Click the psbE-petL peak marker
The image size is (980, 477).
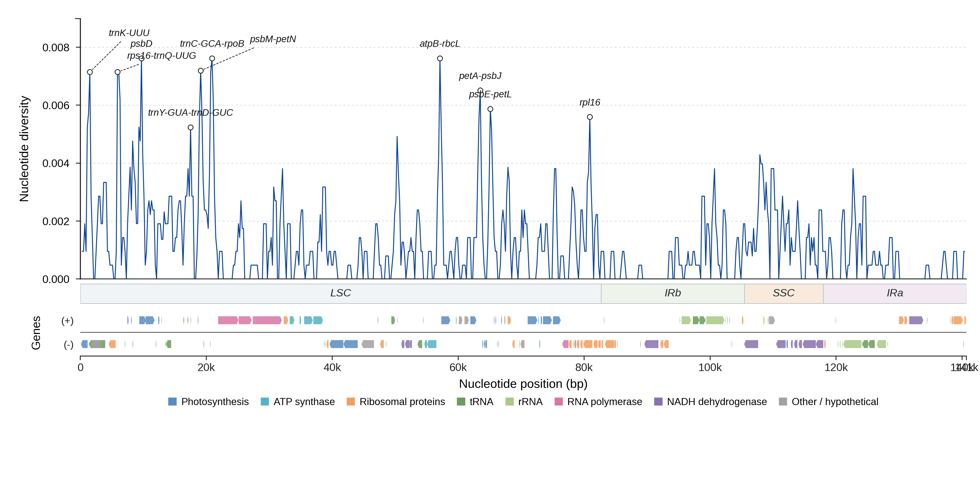pos(490,109)
